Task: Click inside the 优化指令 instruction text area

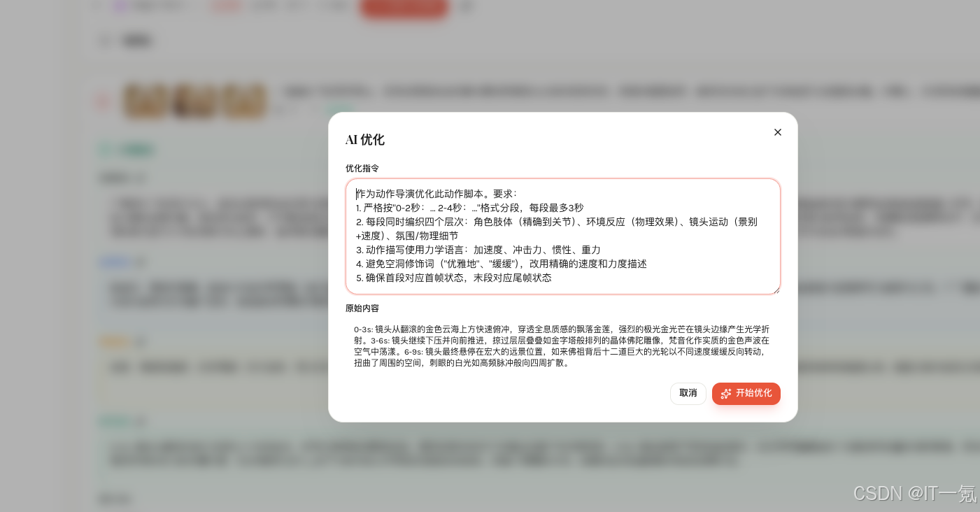Action: coord(563,236)
